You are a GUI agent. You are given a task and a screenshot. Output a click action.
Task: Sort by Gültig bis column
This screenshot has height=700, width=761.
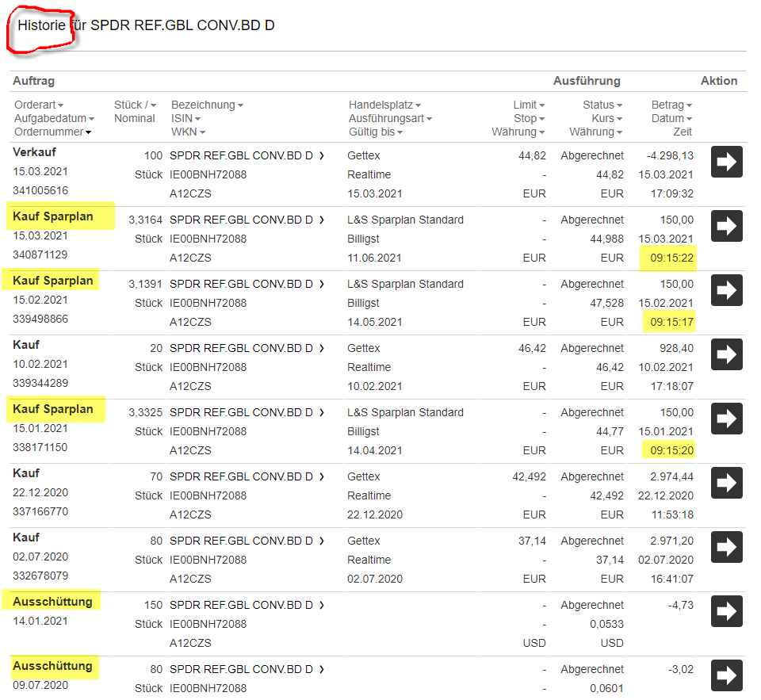click(376, 132)
